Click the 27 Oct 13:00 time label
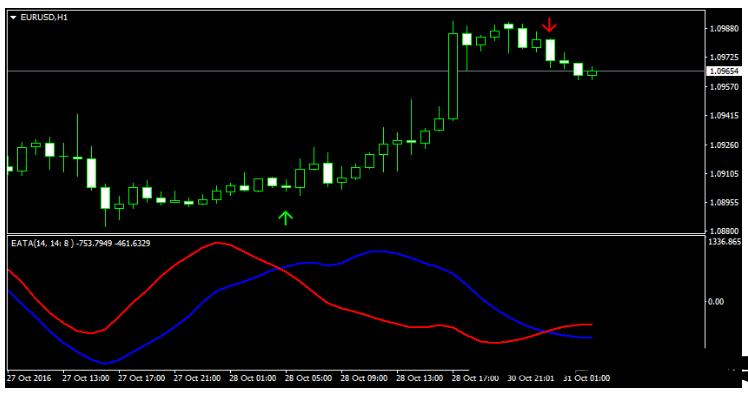The height and width of the screenshot is (393, 748). tap(86, 378)
